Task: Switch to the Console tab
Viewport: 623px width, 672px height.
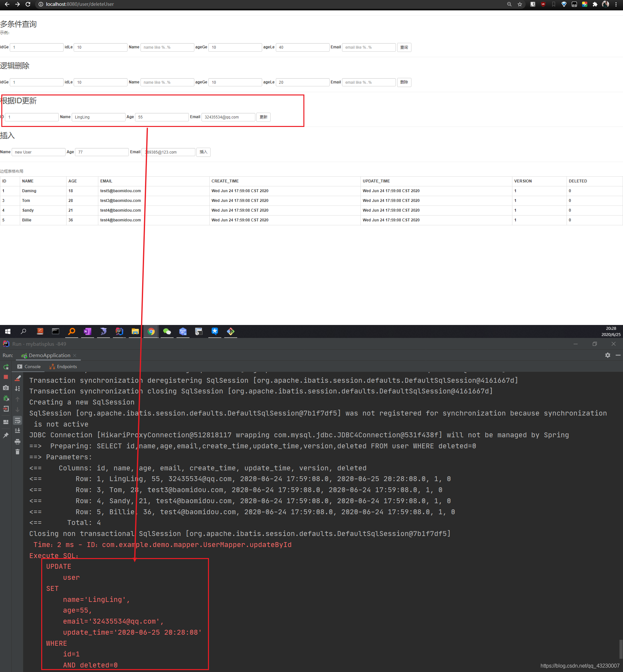Action: coord(29,367)
